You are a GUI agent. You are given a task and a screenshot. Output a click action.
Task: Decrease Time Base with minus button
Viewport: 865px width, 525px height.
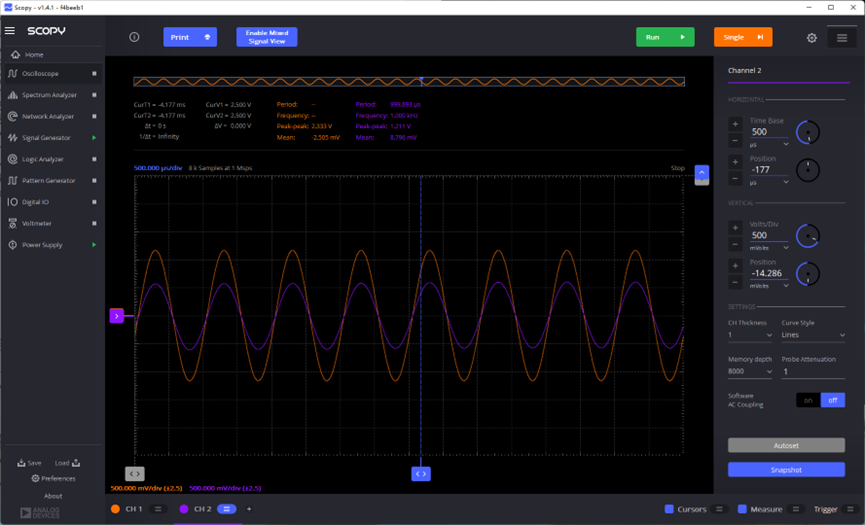click(x=735, y=141)
